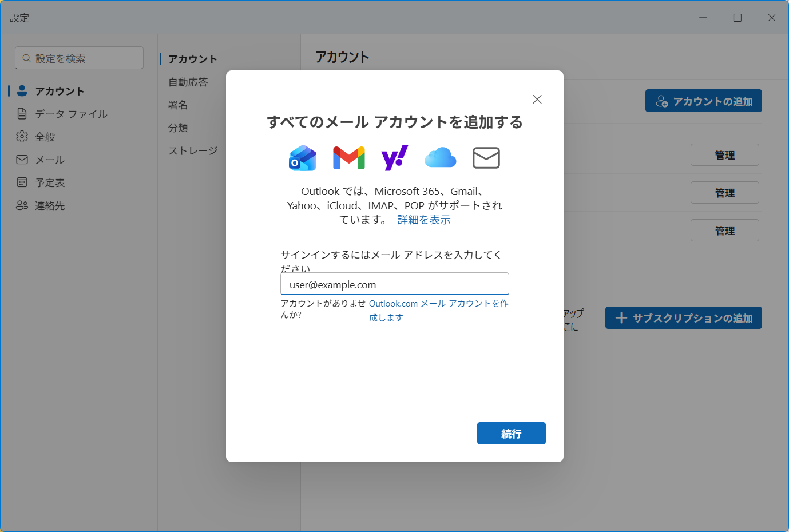Click the generic mail envelope icon
The height and width of the screenshot is (532, 789).
486,158
